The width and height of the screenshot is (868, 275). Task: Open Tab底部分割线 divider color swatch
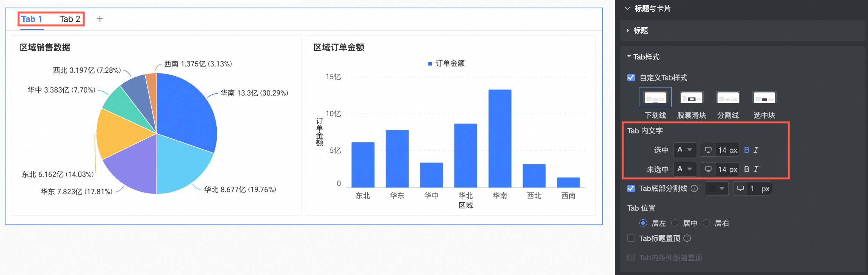pyautogui.click(x=716, y=189)
